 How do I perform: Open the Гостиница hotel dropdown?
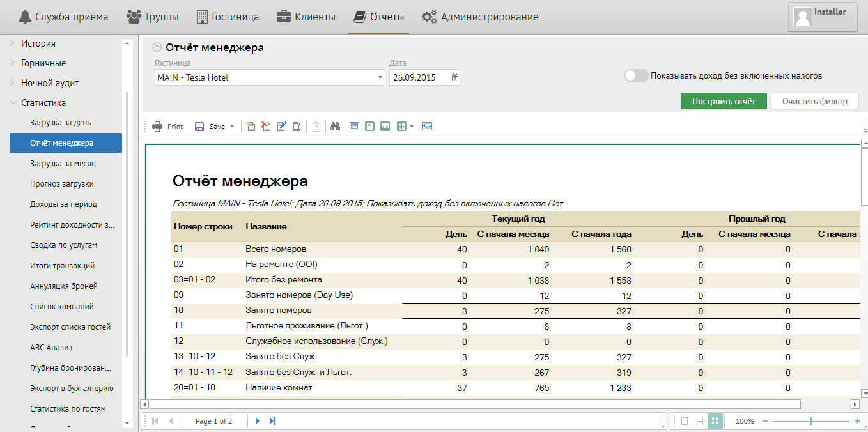tap(381, 77)
